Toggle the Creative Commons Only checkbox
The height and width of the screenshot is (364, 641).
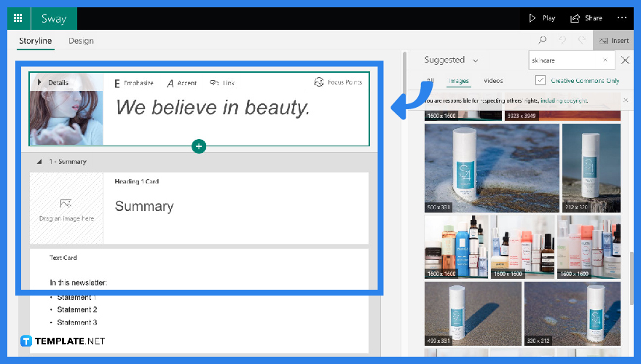pos(540,81)
